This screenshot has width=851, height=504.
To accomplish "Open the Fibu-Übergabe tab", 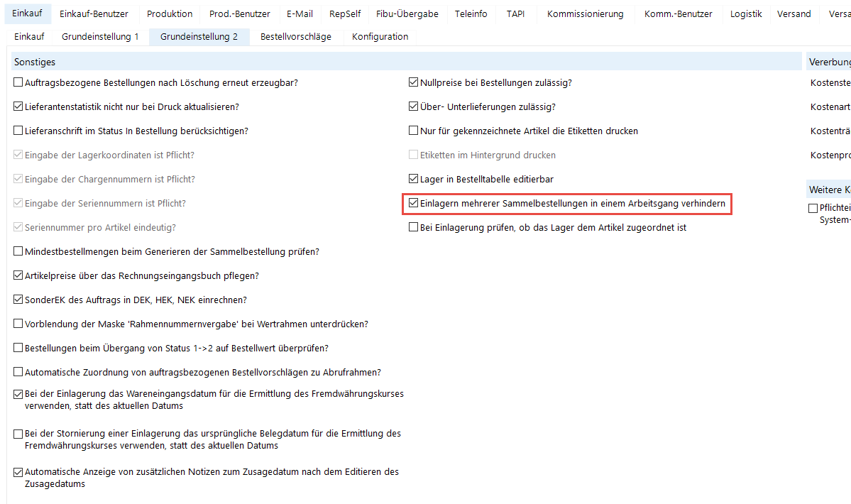I will 407,13.
